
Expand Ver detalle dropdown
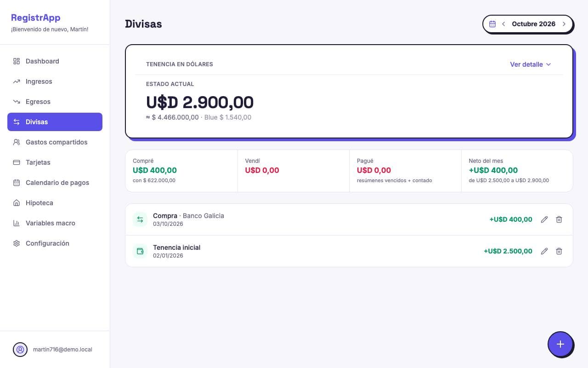click(531, 64)
